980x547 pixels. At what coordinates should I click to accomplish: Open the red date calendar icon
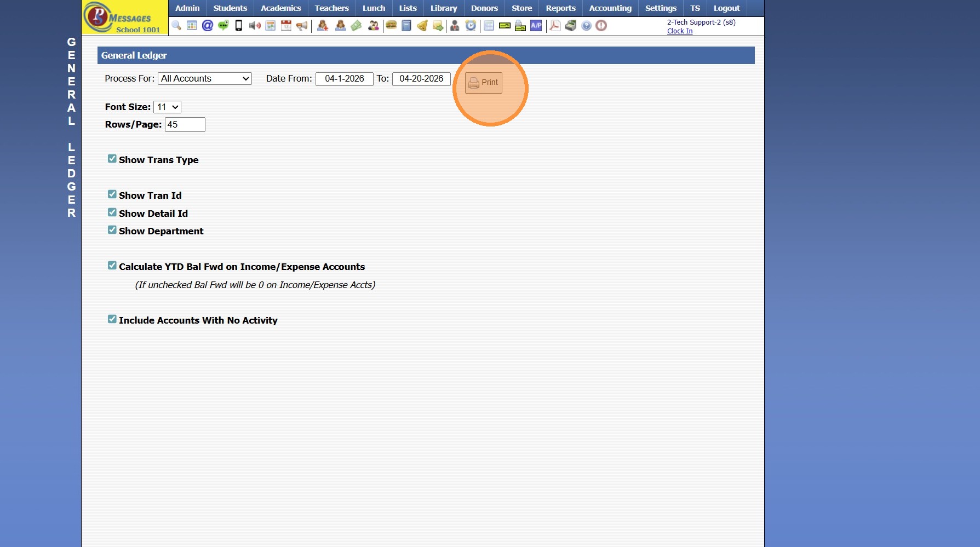click(x=286, y=26)
